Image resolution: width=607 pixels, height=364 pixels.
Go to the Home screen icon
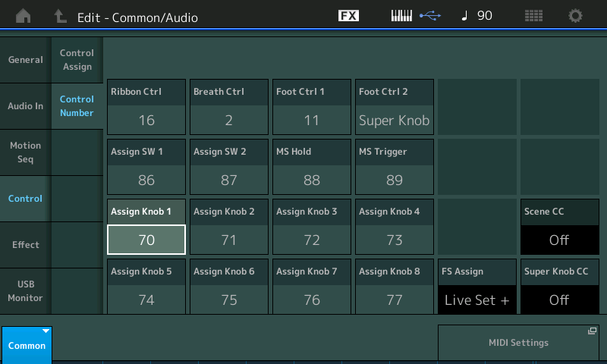(x=24, y=16)
